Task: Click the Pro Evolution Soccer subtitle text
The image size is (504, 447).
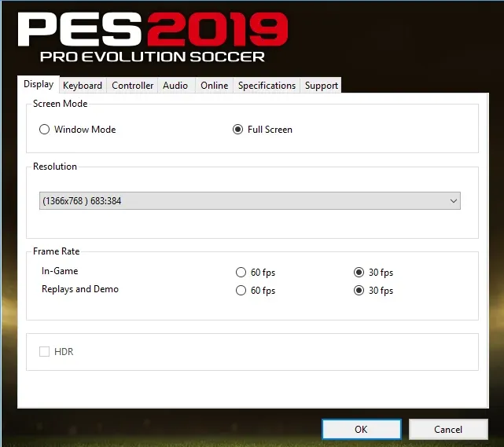Action: (x=153, y=57)
